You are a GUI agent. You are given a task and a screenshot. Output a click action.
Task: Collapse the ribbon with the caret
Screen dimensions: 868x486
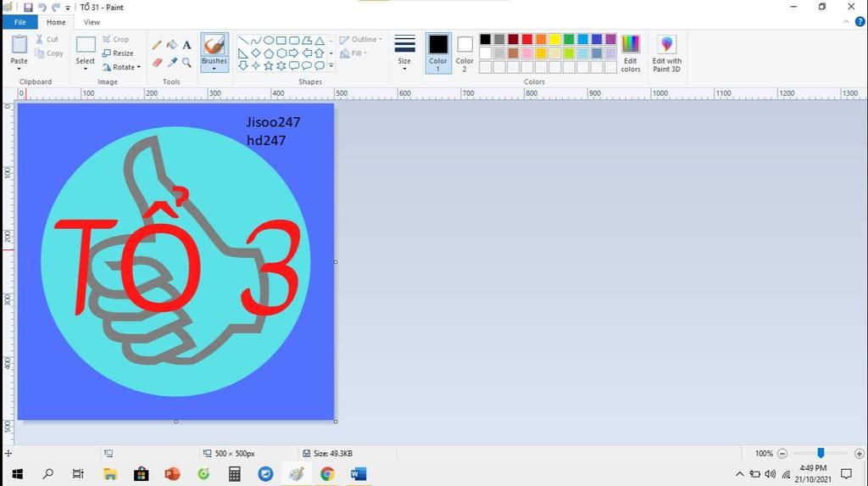coord(846,21)
